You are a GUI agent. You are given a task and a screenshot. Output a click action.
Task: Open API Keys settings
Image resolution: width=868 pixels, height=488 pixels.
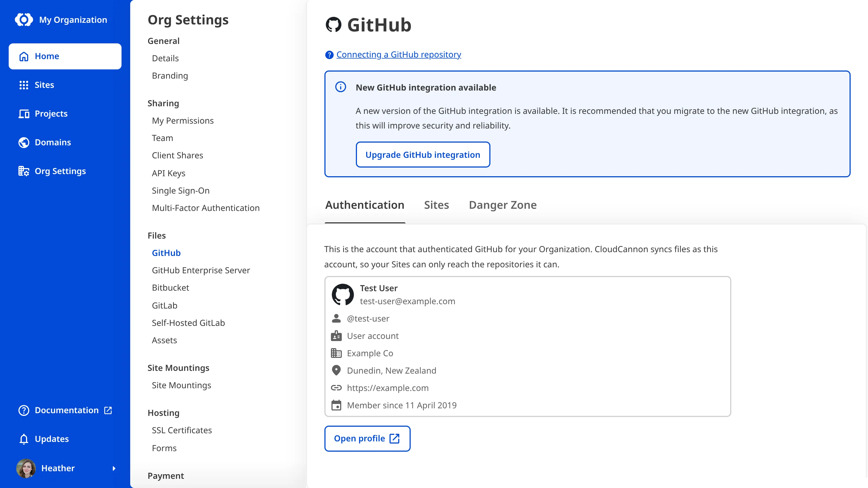tap(168, 173)
